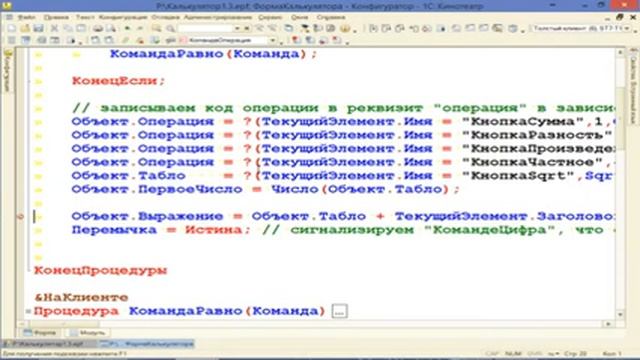Click the red bookmark icon in second toolbar
Screen dimensions: 640x360
click(x=297, y=40)
